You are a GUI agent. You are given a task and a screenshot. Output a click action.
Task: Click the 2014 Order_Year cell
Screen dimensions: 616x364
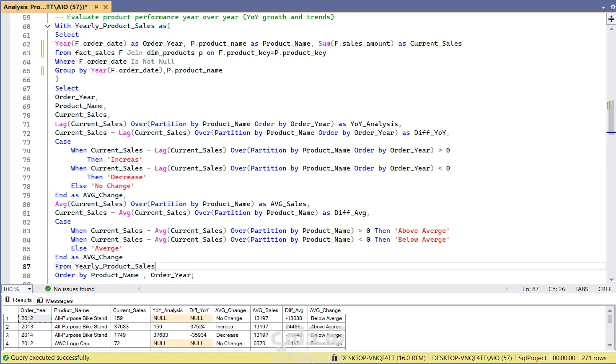tap(35, 335)
